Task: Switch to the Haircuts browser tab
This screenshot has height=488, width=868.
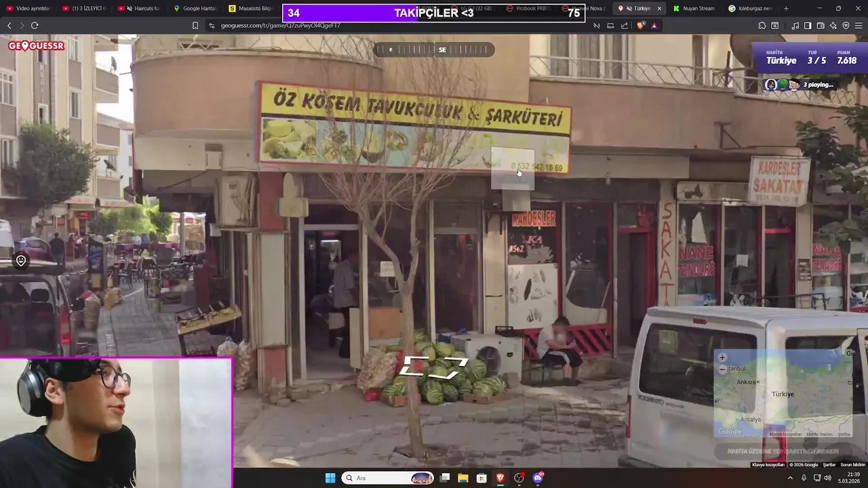Action: (x=140, y=8)
